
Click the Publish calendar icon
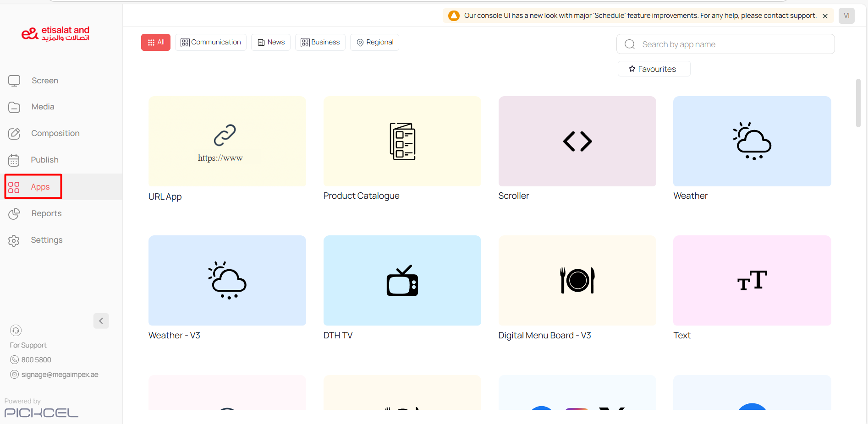click(14, 160)
